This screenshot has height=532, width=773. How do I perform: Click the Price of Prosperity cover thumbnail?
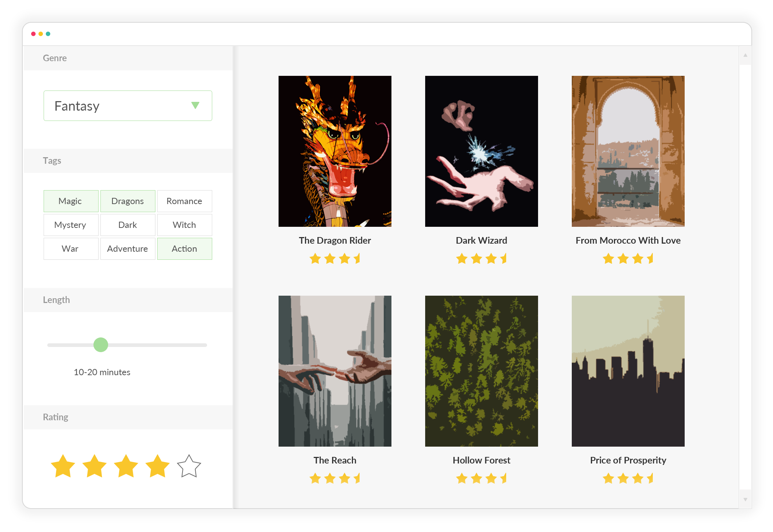[x=628, y=369]
